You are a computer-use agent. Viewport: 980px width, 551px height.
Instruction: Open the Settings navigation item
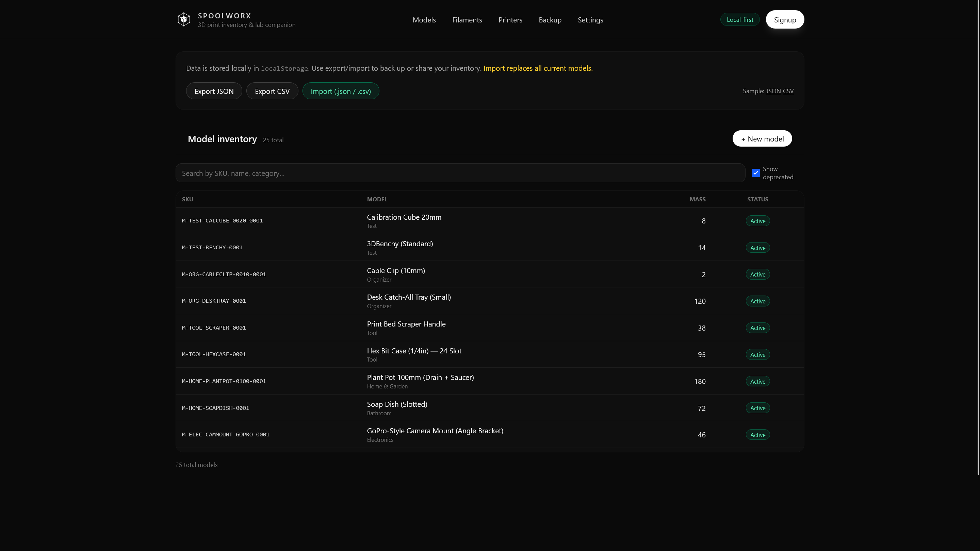pos(590,20)
